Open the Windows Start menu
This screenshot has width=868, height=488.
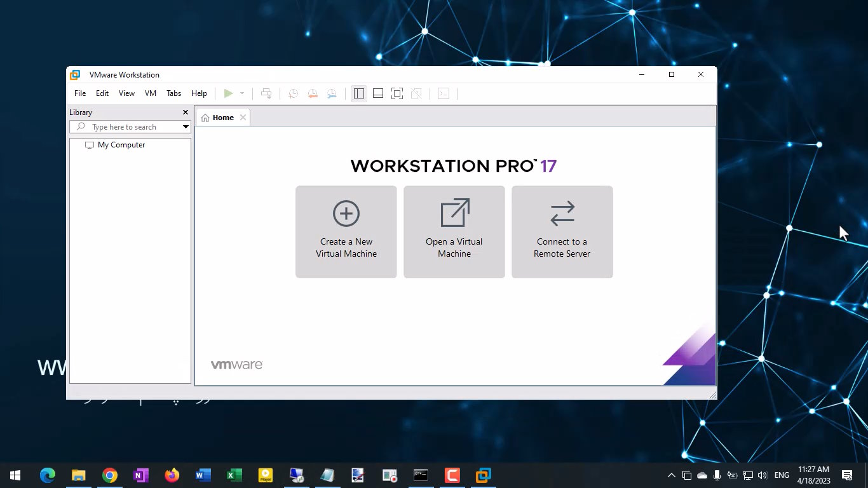pyautogui.click(x=15, y=475)
